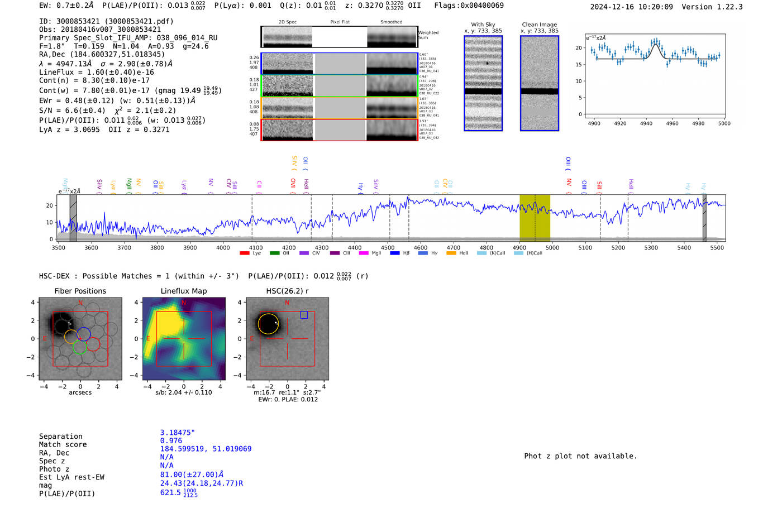Click the green fiber circle in Fiber Positions

click(79, 347)
